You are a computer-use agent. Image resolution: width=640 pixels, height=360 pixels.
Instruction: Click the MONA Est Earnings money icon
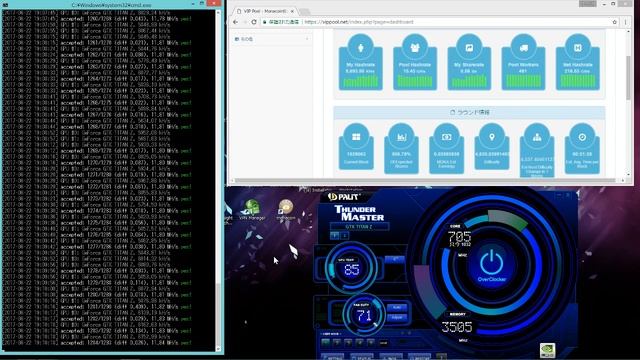coord(447,137)
